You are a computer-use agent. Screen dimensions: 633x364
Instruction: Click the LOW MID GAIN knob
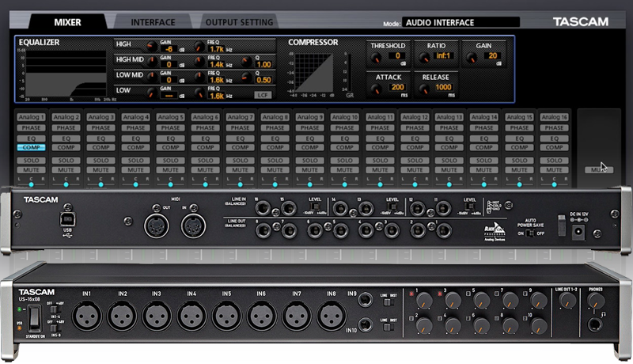[x=152, y=77]
